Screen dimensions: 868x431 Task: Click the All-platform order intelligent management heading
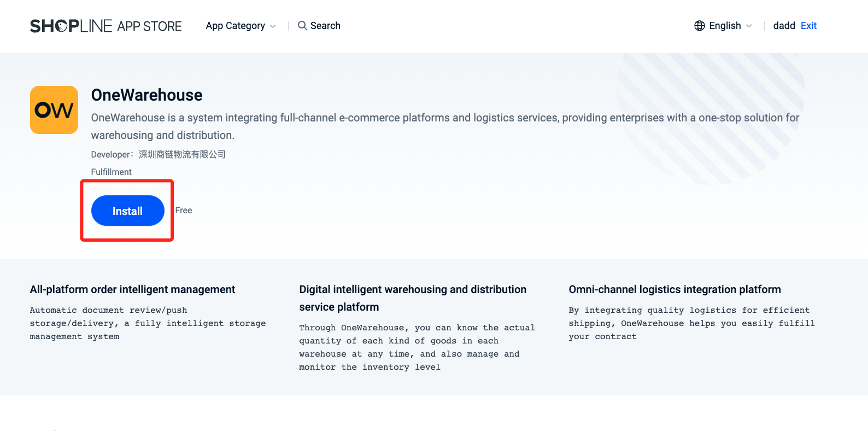tap(132, 289)
